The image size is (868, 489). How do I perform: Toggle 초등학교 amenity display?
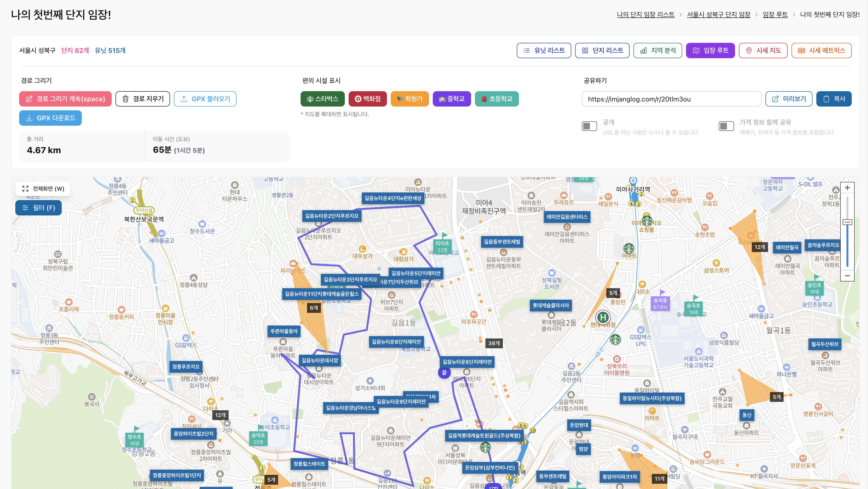point(496,99)
